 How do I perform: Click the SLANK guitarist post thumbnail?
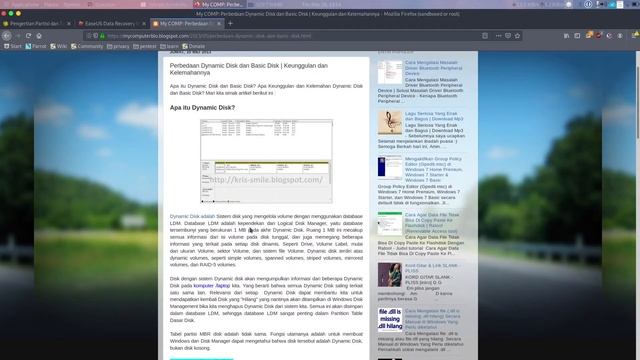[x=390, y=275]
